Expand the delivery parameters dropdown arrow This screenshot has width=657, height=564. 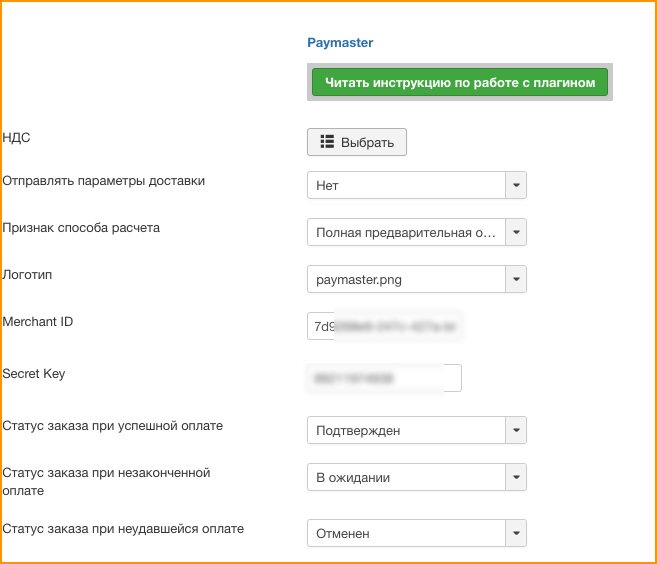coord(516,185)
